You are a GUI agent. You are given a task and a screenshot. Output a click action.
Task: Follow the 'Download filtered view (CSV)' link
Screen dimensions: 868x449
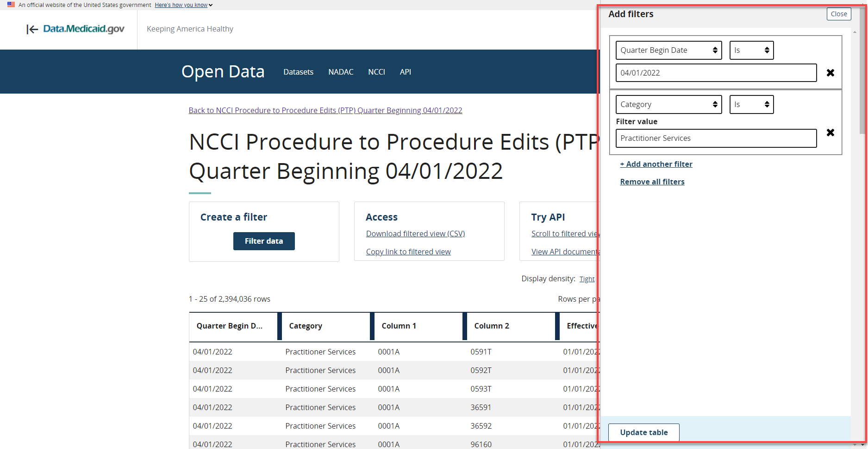click(x=415, y=233)
